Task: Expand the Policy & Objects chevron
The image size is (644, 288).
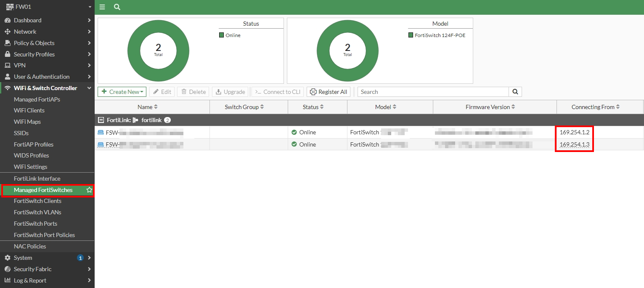Action: (x=89, y=43)
